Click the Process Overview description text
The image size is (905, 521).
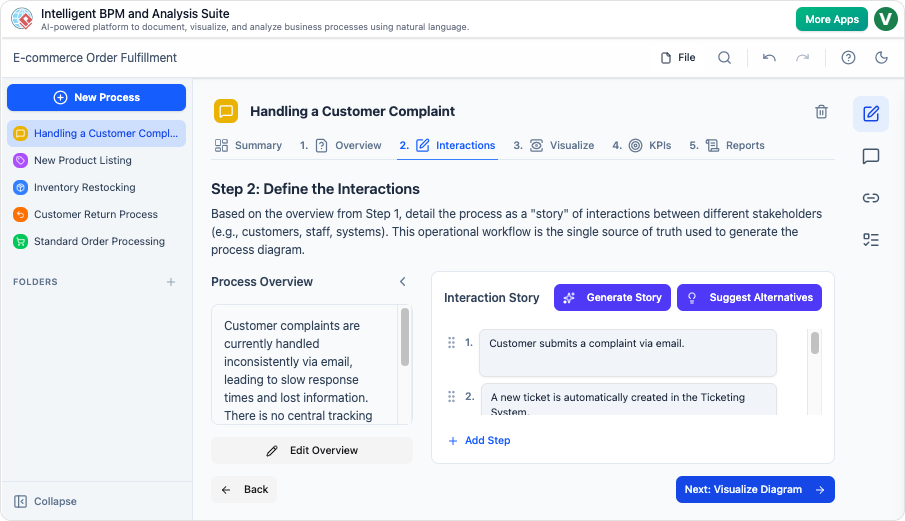tap(298, 370)
